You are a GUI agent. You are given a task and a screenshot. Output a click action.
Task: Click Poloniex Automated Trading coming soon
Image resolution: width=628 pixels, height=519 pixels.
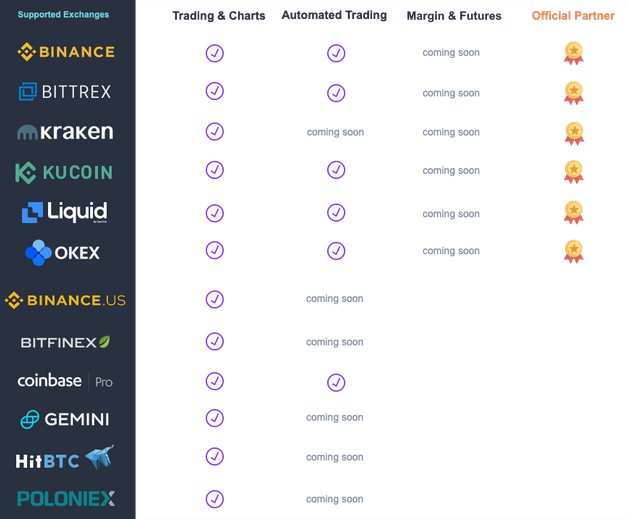pyautogui.click(x=334, y=499)
